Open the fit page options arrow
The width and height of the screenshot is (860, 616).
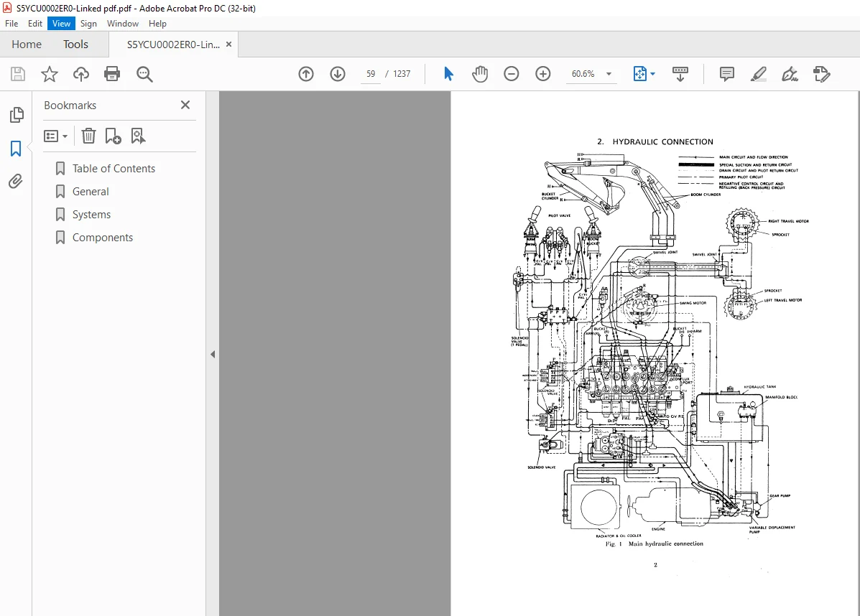click(x=652, y=74)
